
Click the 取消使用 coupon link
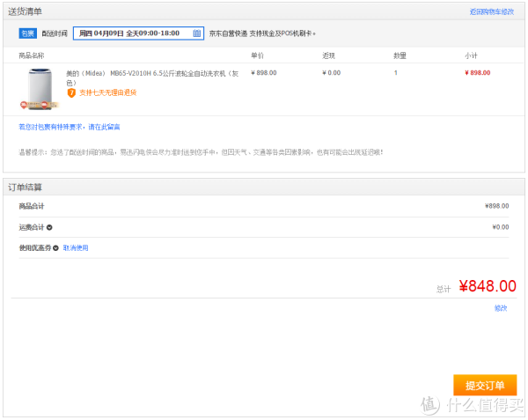click(x=76, y=248)
